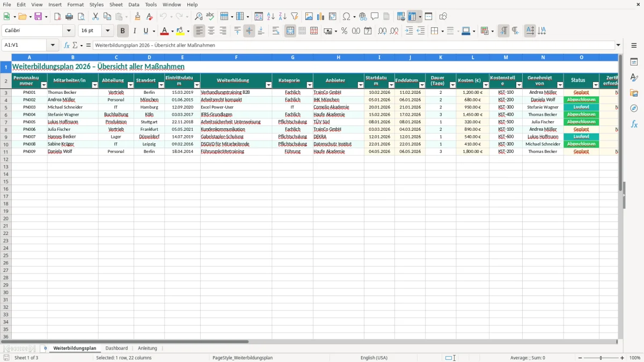Click the Function Wizard icon
The image size is (644, 362).
67,45
